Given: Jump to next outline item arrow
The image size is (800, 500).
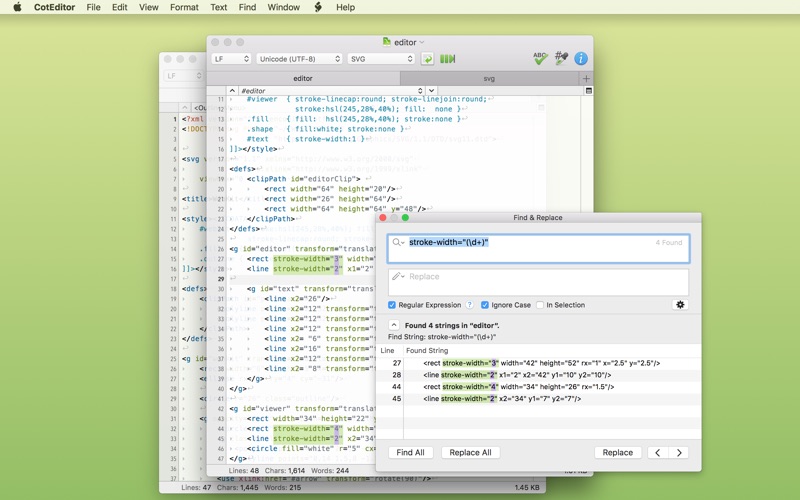Looking at the screenshot, I should tap(432, 90).
